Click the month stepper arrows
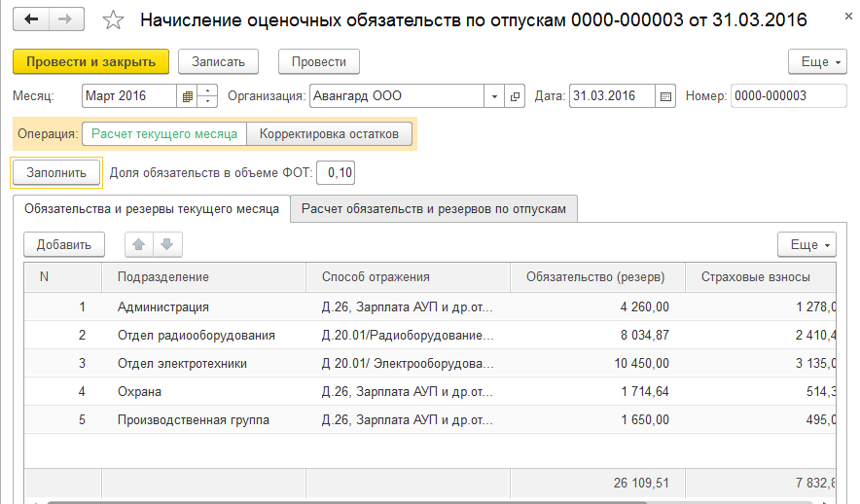This screenshot has width=860, height=504. pyautogui.click(x=207, y=96)
